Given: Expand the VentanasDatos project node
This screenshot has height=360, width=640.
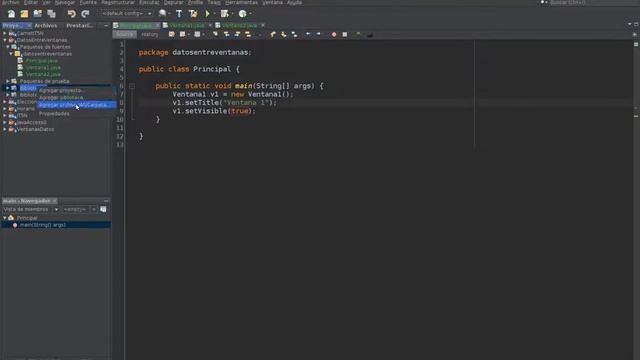Looking at the screenshot, I should coord(5,129).
